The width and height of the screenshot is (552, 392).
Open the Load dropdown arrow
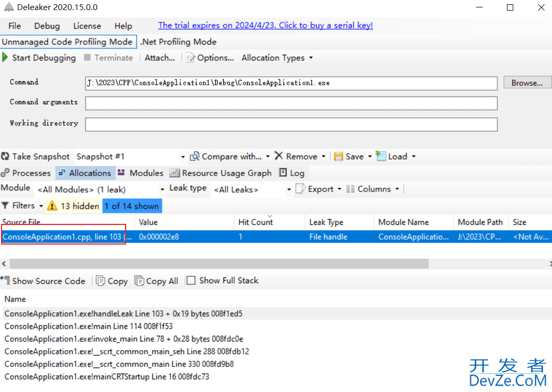pos(414,156)
